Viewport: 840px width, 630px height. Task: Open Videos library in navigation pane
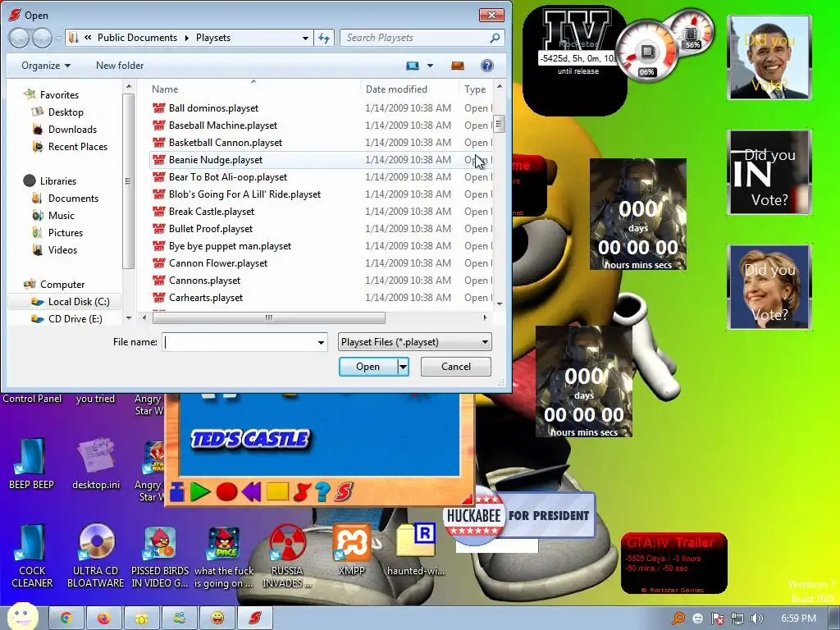pyautogui.click(x=62, y=249)
